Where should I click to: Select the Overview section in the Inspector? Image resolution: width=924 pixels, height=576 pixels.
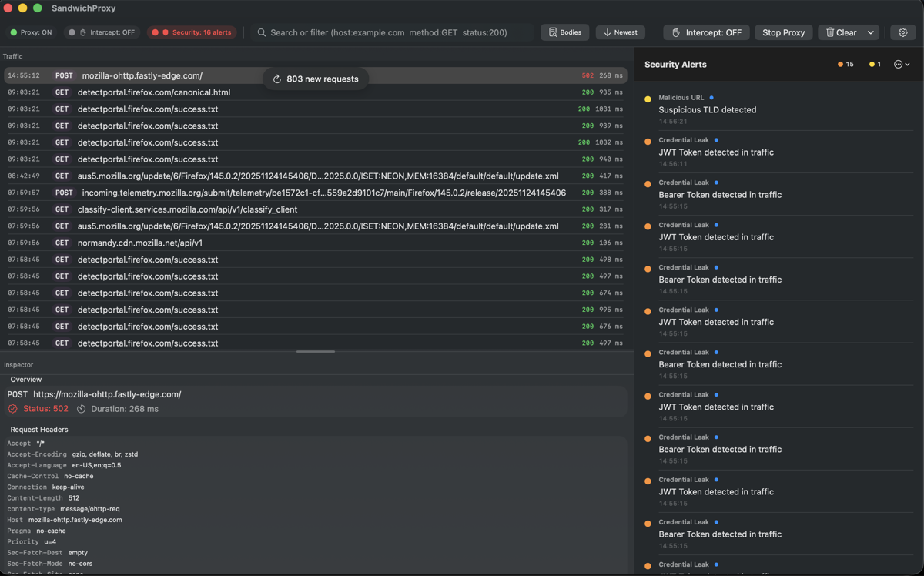[x=25, y=379]
